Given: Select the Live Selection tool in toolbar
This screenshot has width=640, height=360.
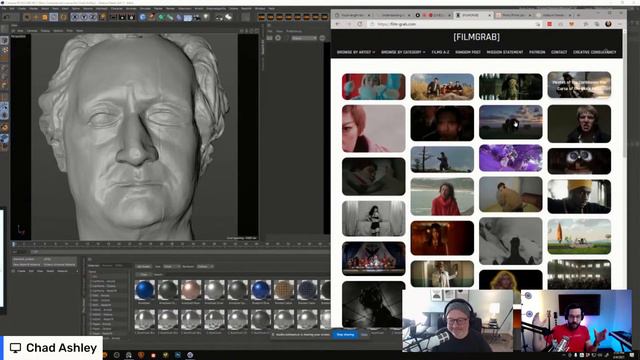Looking at the screenshot, I should click(27, 17).
